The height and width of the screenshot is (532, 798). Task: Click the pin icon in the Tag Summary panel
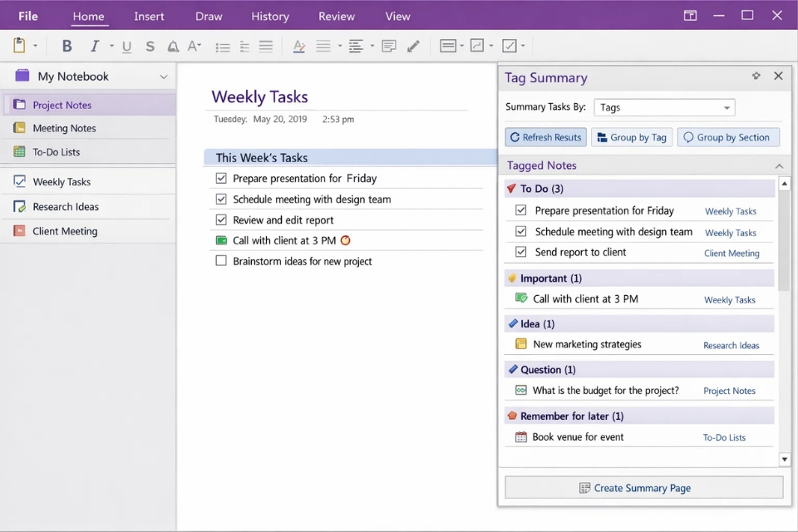(756, 76)
